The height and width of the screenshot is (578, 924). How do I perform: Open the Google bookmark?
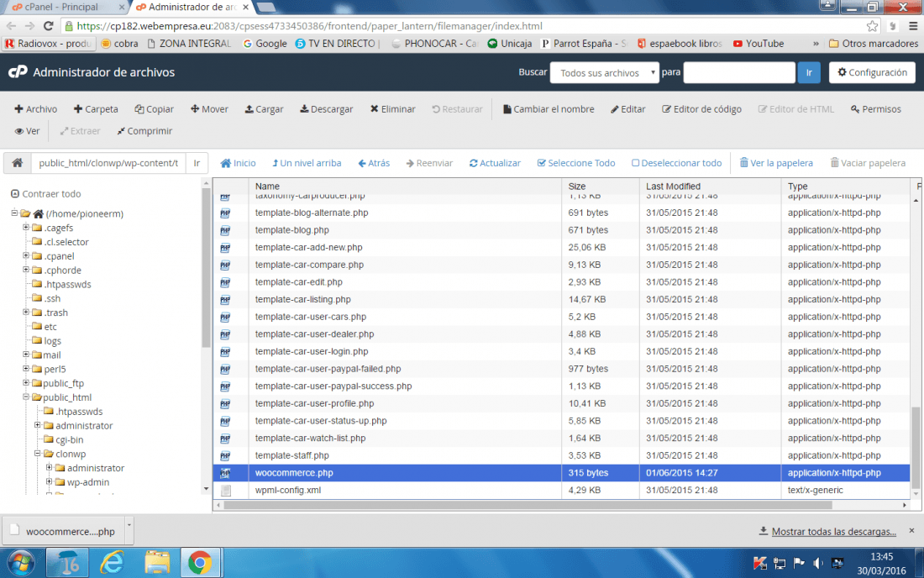[x=265, y=44]
